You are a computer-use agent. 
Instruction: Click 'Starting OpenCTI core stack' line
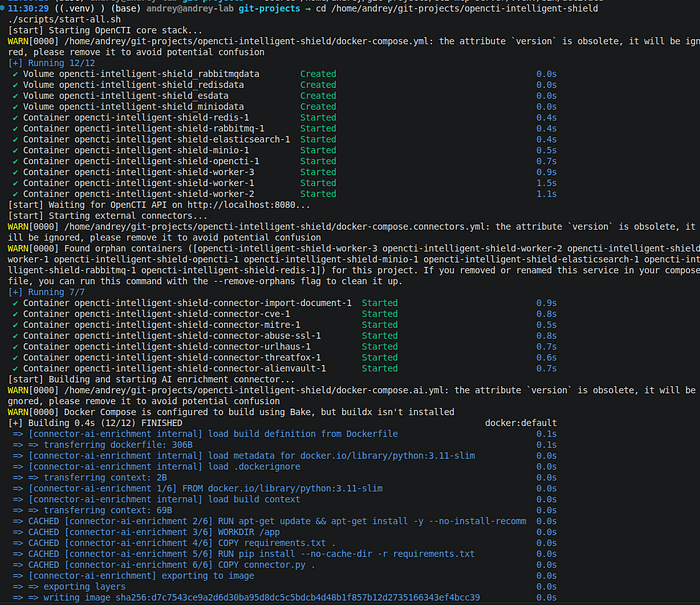105,30
